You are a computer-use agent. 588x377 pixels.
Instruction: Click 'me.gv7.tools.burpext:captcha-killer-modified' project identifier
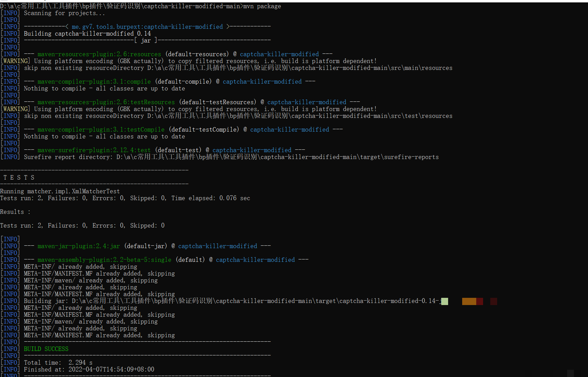coord(147,27)
